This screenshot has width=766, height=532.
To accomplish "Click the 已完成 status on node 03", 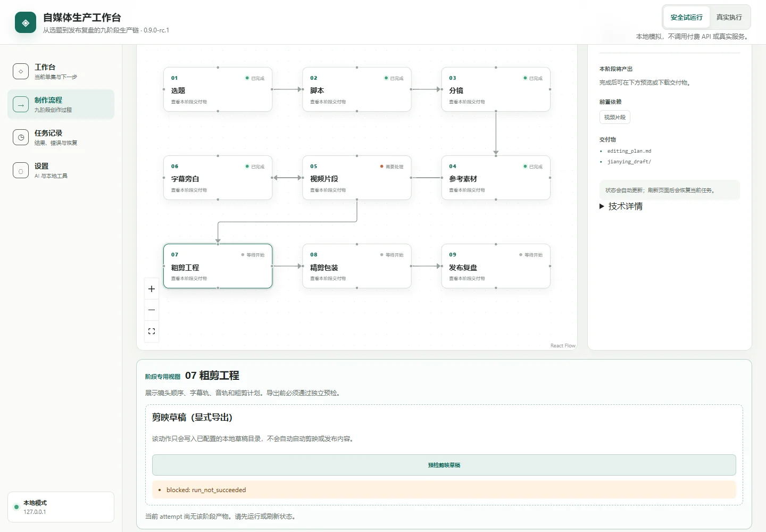I will click(533, 78).
